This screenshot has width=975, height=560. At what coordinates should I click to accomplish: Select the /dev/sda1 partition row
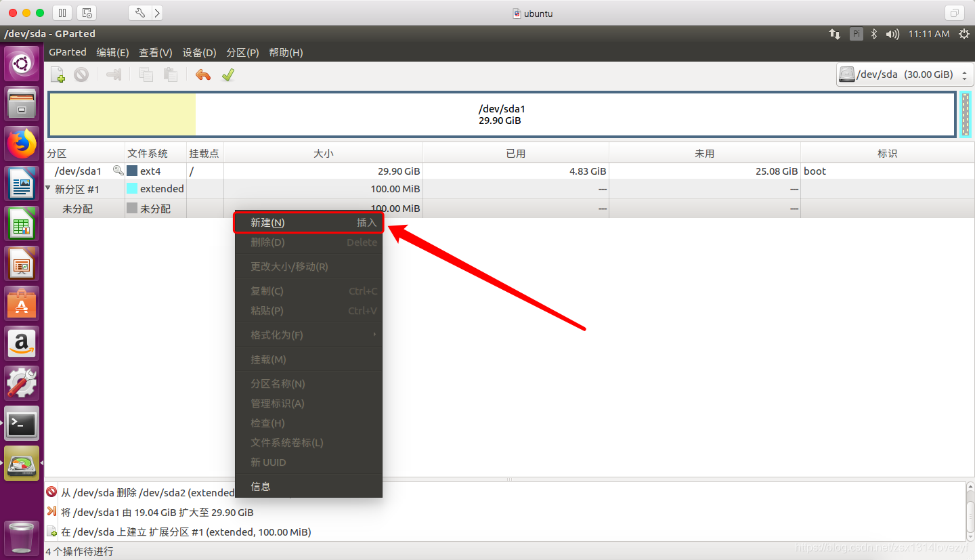(x=509, y=171)
